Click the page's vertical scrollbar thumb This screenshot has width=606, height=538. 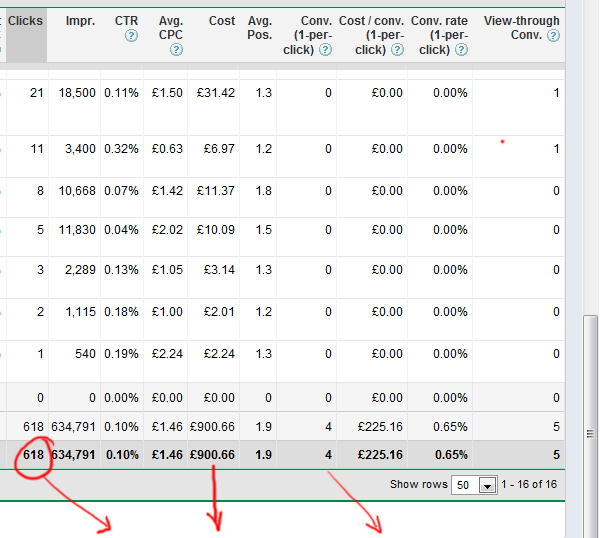590,425
